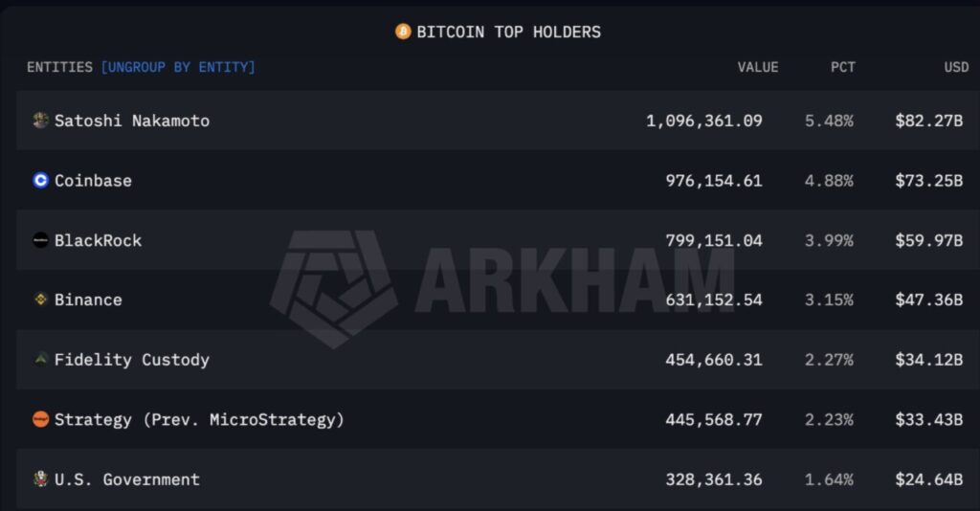Sort by the USD column header
This screenshot has width=980, height=511.
coord(956,67)
